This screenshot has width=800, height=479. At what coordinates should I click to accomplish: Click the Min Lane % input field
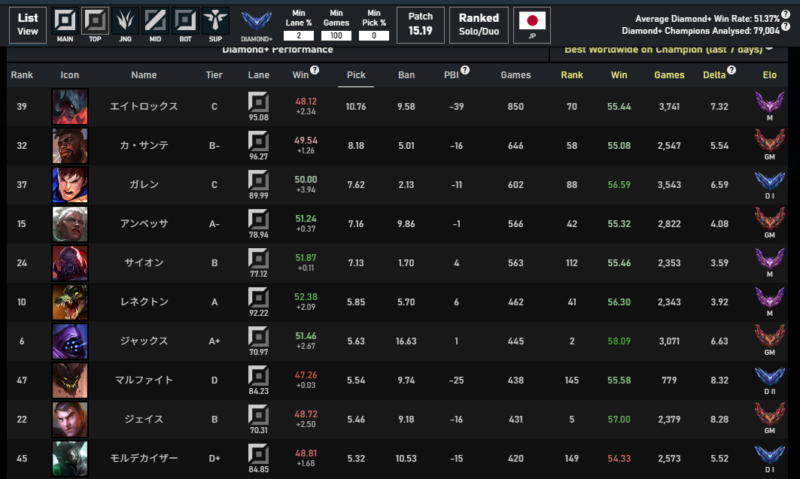(x=299, y=36)
